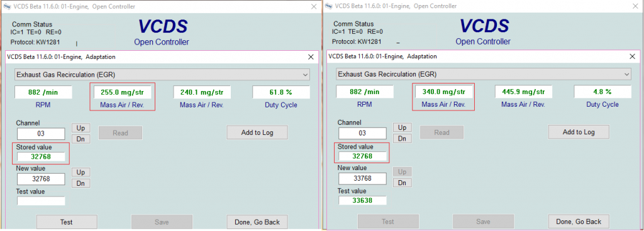
Task: Click 255.0 mg/str value
Action: point(123,92)
